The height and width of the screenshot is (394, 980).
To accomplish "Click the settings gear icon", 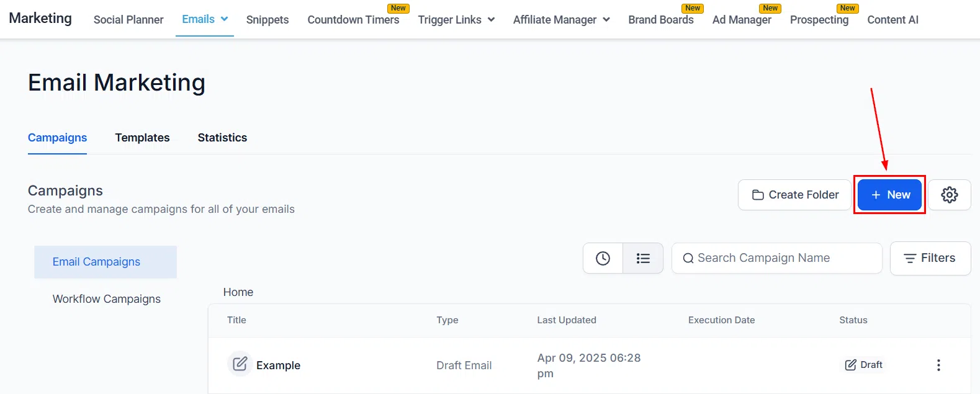I will (949, 195).
